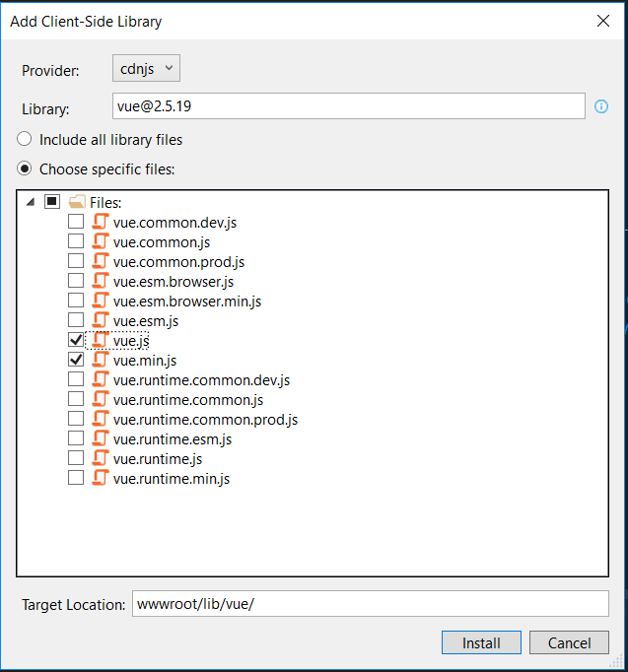Click the vue.min.js file icon
The width and height of the screenshot is (628, 672).
(100, 360)
